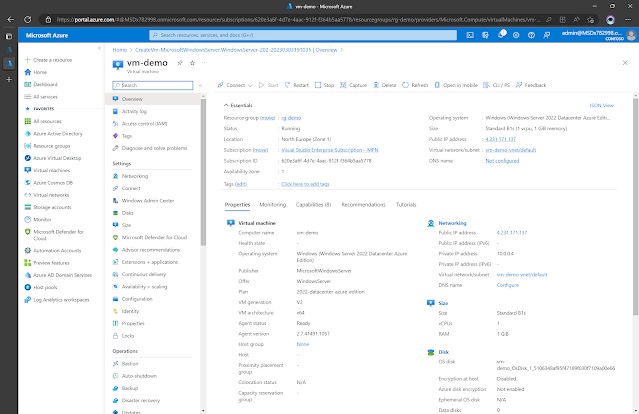Open CLI / PS command option
The height and width of the screenshot is (414, 639).
point(496,85)
